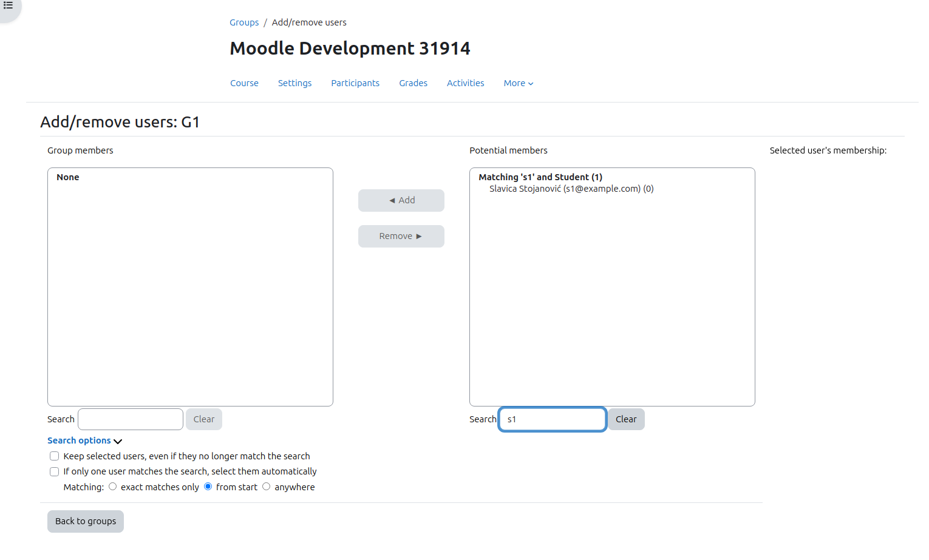Click the Back to groups button
929x560 pixels.
click(x=86, y=521)
